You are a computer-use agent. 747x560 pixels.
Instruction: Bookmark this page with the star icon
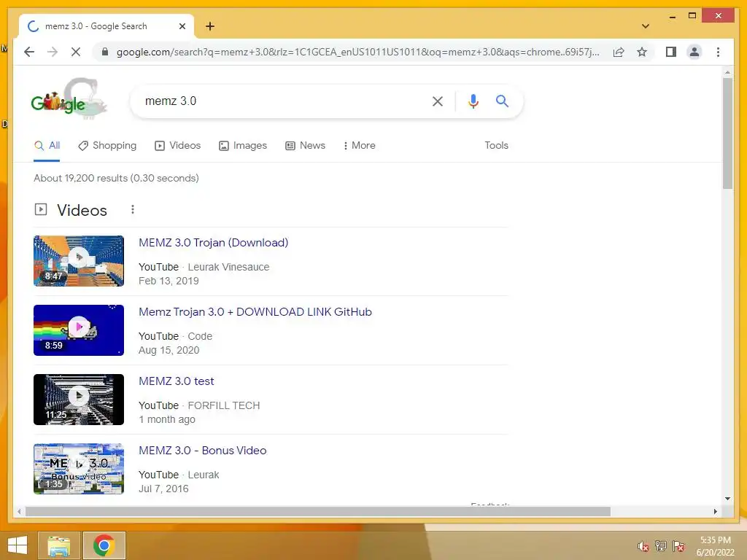click(642, 52)
